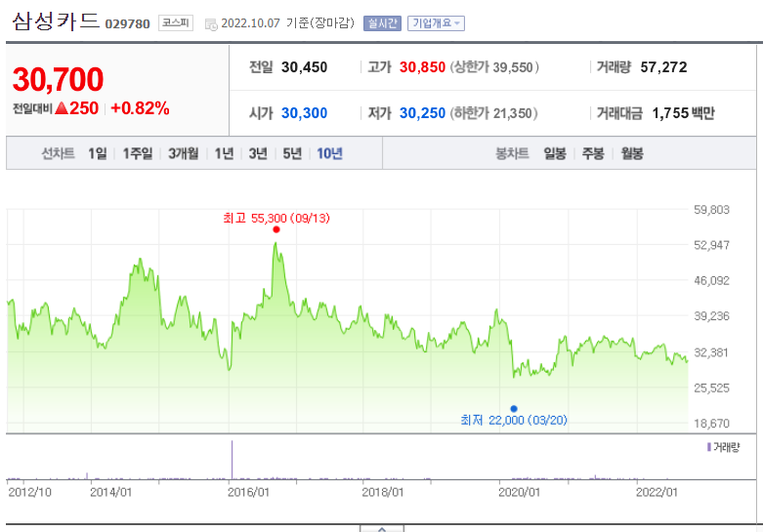Select the 1주일 chart period

point(138,153)
